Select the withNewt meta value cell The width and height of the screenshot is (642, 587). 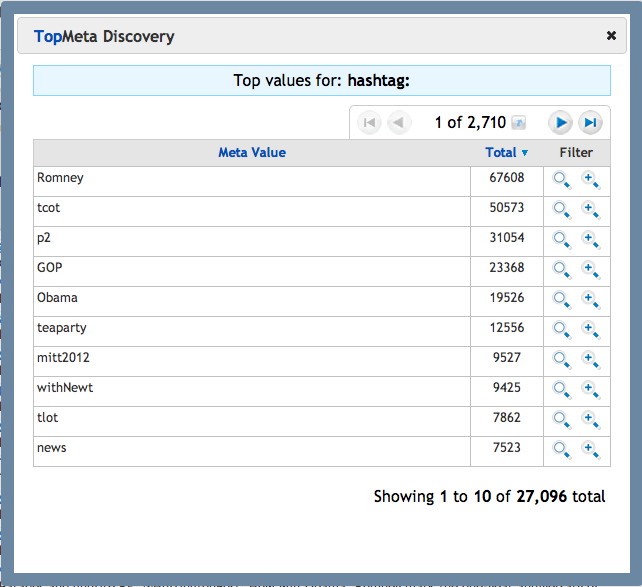[252, 391]
